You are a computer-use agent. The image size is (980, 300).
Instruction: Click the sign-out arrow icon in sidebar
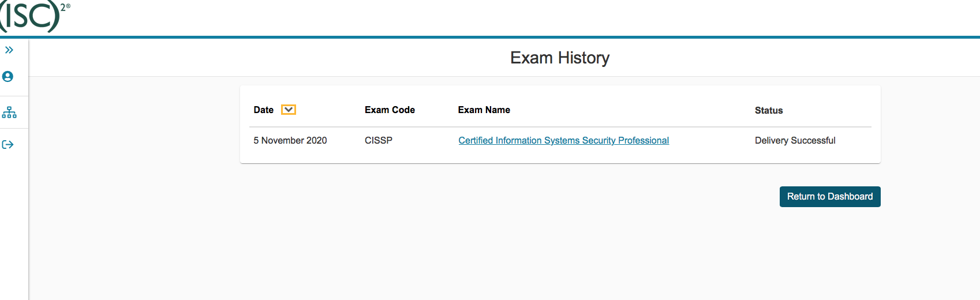(x=8, y=145)
